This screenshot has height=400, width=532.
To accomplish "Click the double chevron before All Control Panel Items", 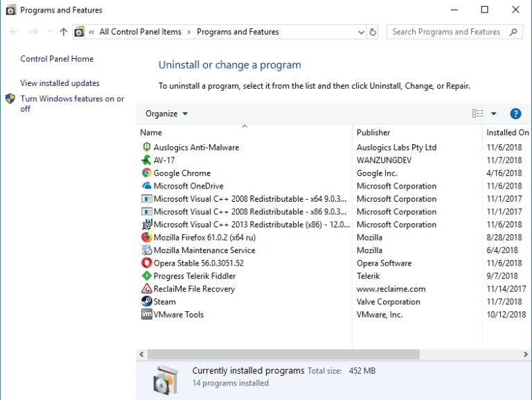I will coord(91,32).
